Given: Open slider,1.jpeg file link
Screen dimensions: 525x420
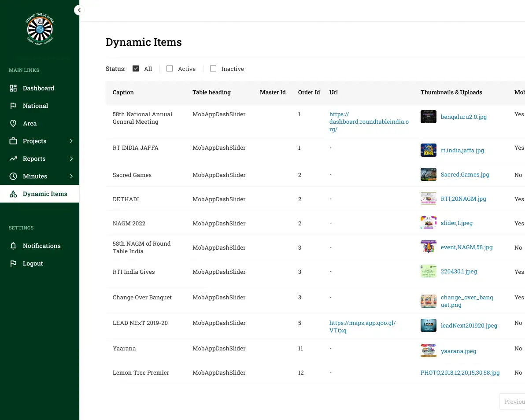Looking at the screenshot, I should [x=457, y=223].
